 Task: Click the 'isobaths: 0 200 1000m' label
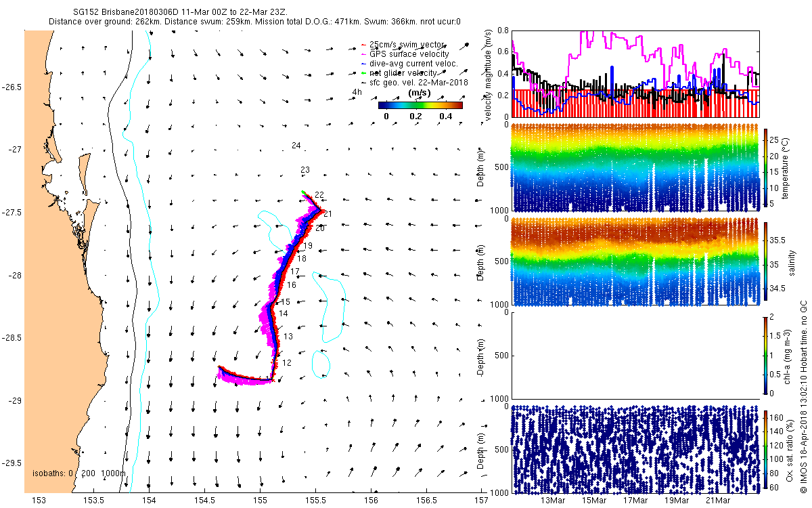click(x=79, y=473)
